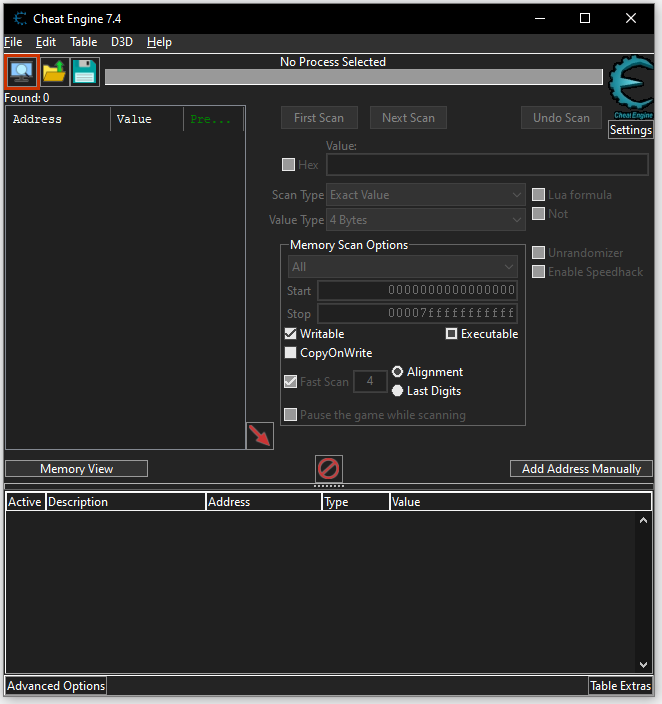
Task: Open the D3D menu
Action: 122,42
